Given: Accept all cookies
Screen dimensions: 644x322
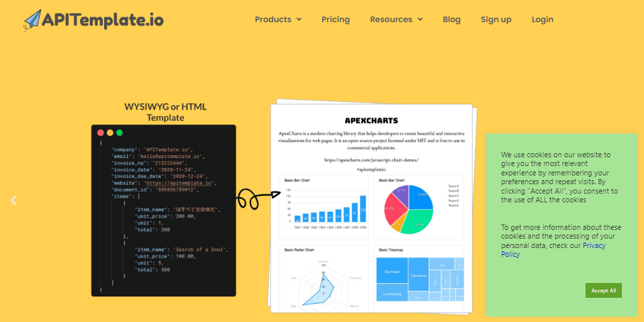Looking at the screenshot, I should [603, 290].
